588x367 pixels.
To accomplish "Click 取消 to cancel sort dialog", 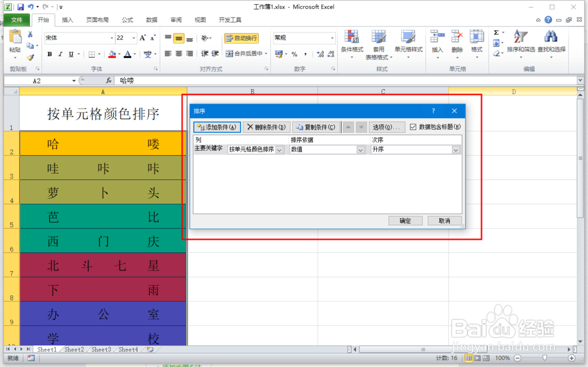I will [x=445, y=221].
